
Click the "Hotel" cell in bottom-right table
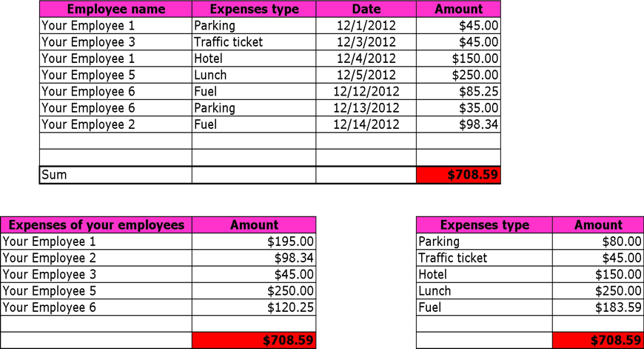(484, 275)
